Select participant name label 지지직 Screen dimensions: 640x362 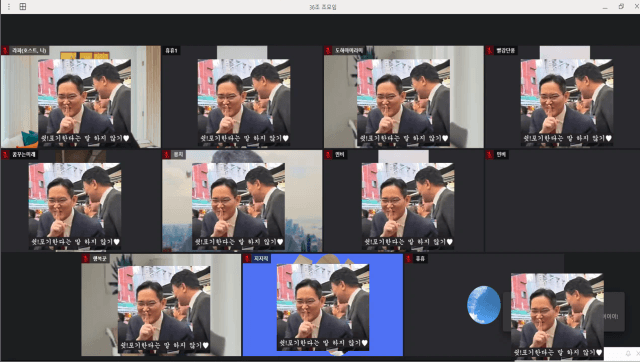click(261, 259)
